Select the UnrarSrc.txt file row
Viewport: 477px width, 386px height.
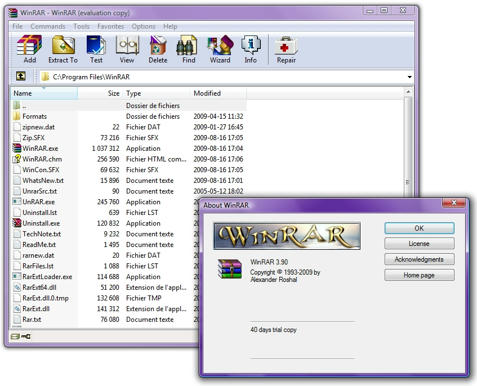tap(129, 191)
